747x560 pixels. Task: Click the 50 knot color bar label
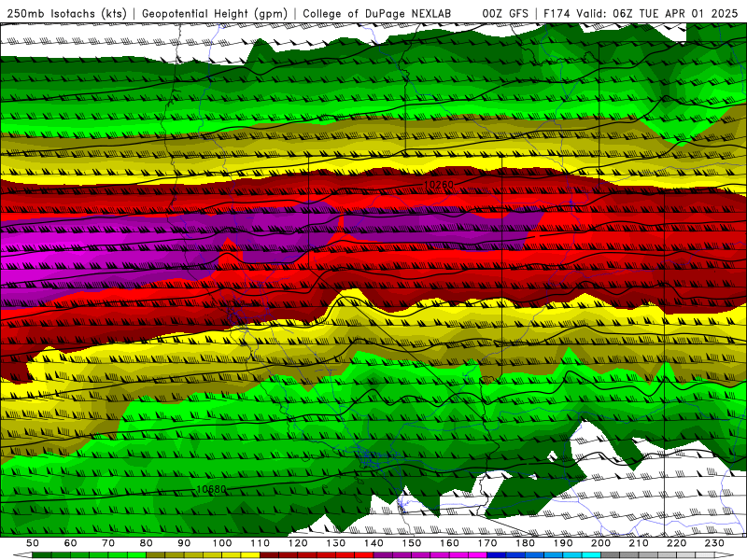(33, 543)
